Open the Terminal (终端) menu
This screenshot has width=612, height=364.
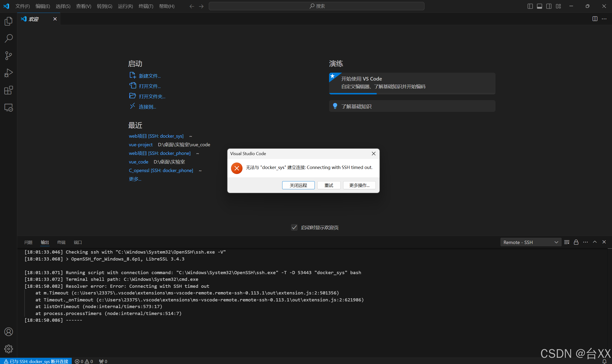point(146,6)
